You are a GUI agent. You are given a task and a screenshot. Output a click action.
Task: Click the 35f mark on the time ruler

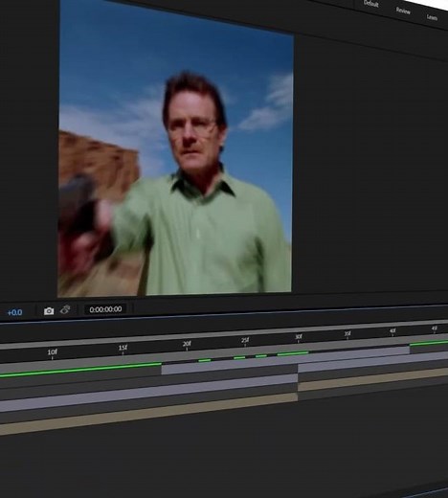347,334
